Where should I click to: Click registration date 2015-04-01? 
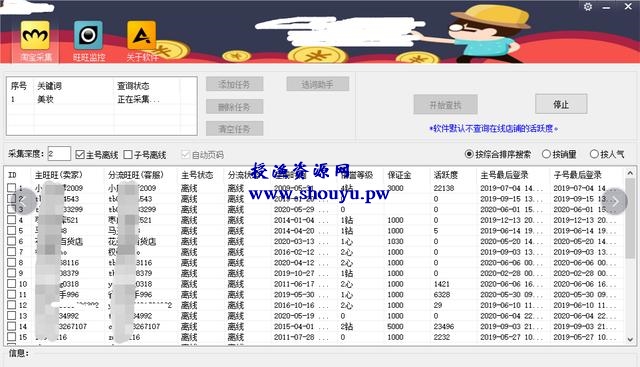[x=294, y=326]
